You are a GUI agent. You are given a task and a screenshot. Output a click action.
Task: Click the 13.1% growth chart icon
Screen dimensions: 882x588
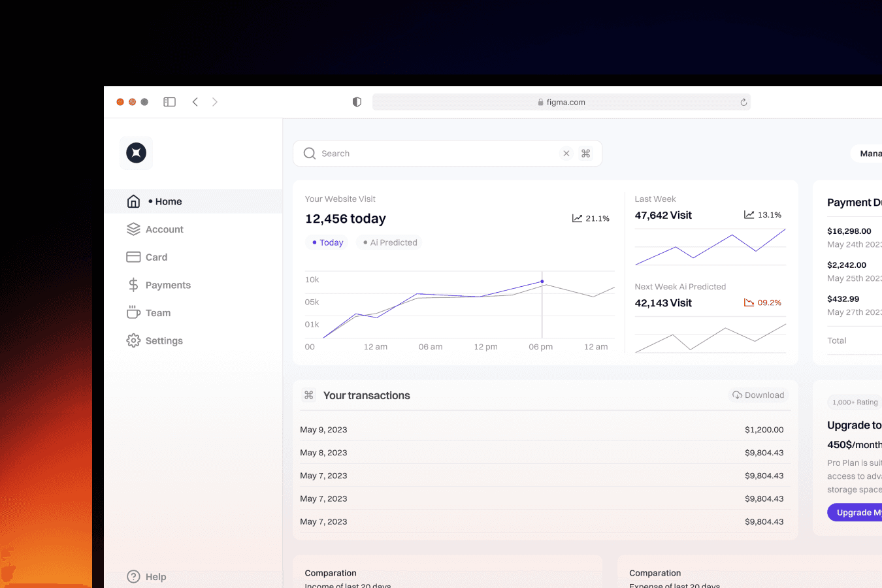(x=749, y=215)
